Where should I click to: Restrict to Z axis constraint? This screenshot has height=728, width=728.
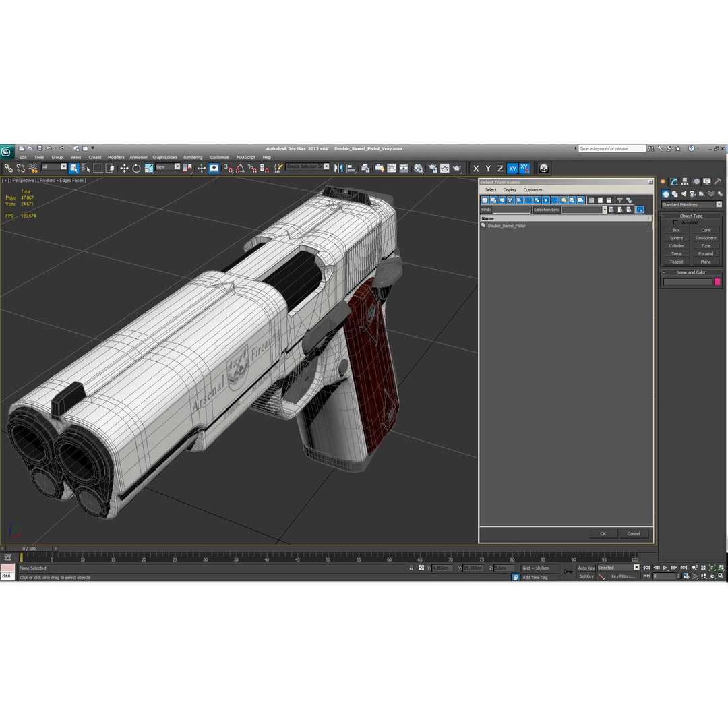point(500,169)
